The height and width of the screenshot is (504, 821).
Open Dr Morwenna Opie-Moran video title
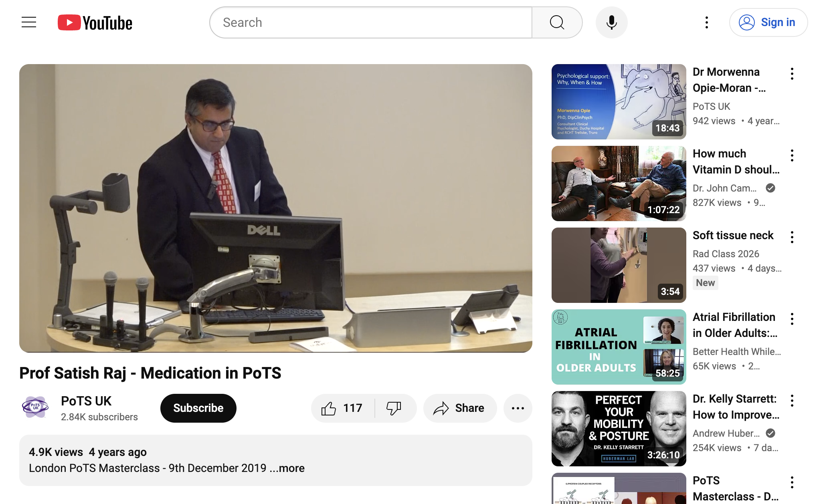click(x=729, y=80)
